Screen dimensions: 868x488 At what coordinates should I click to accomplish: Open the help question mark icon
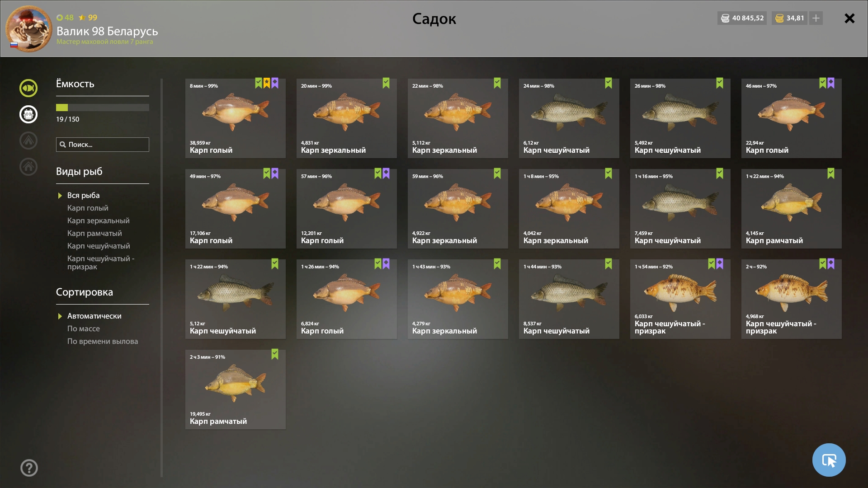point(29,468)
